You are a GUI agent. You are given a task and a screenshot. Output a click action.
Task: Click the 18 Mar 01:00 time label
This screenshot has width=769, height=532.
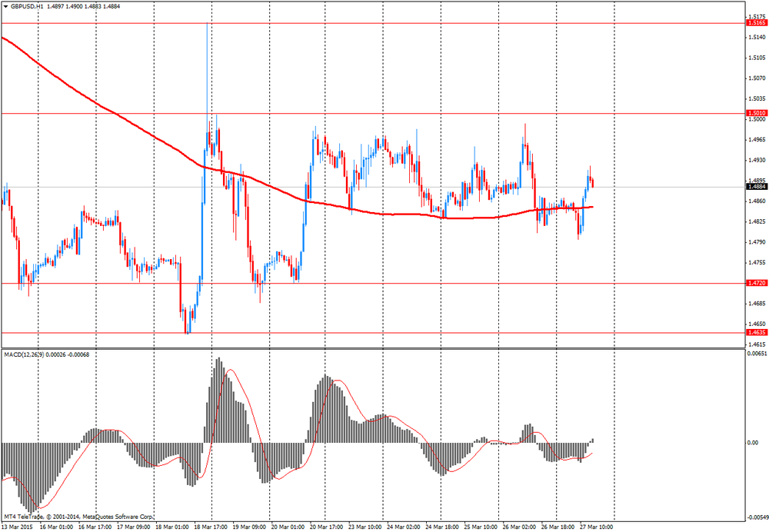click(x=172, y=527)
